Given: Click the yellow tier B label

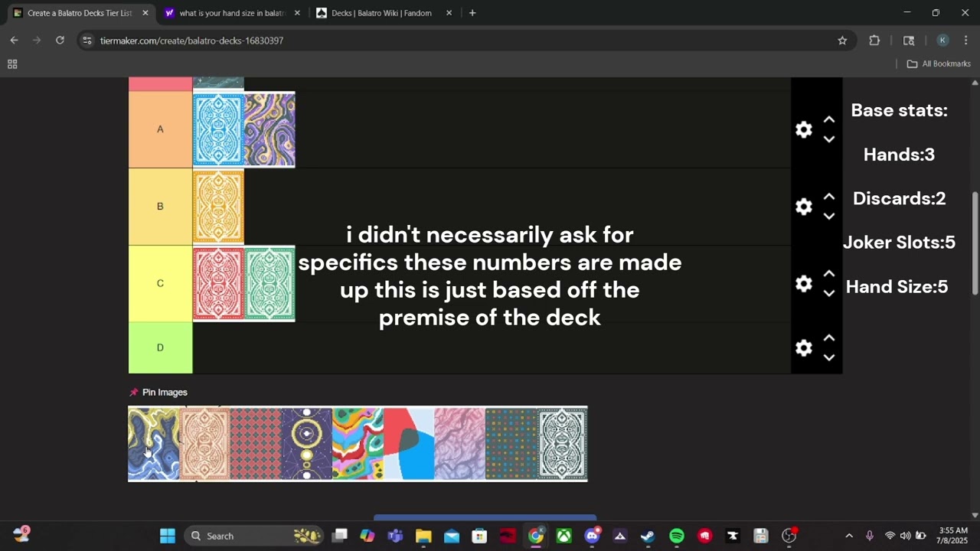Looking at the screenshot, I should click(x=160, y=207).
